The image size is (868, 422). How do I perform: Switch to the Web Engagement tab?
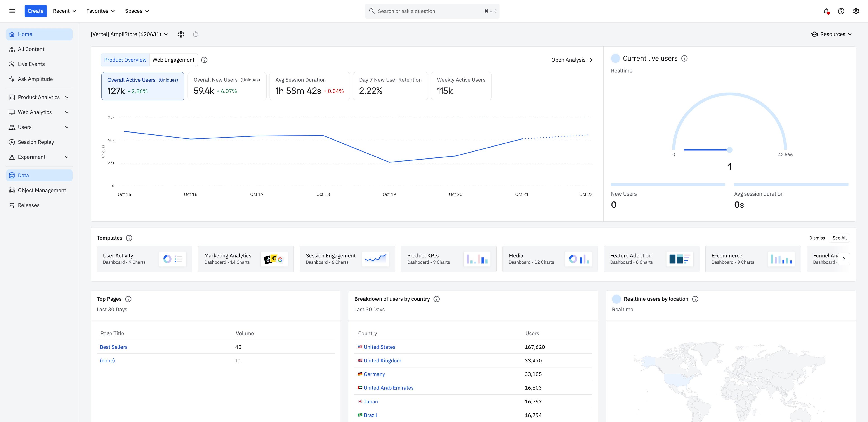point(173,60)
